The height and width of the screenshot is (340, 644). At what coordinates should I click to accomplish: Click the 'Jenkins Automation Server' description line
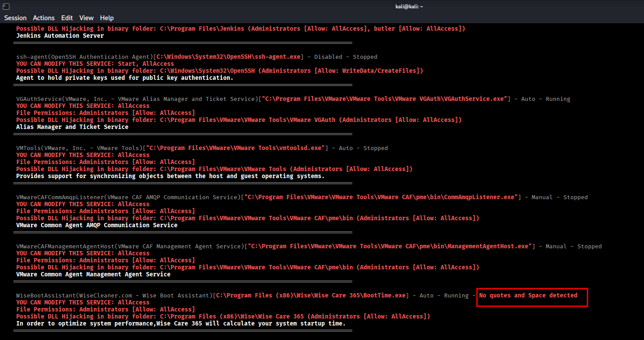[60, 36]
